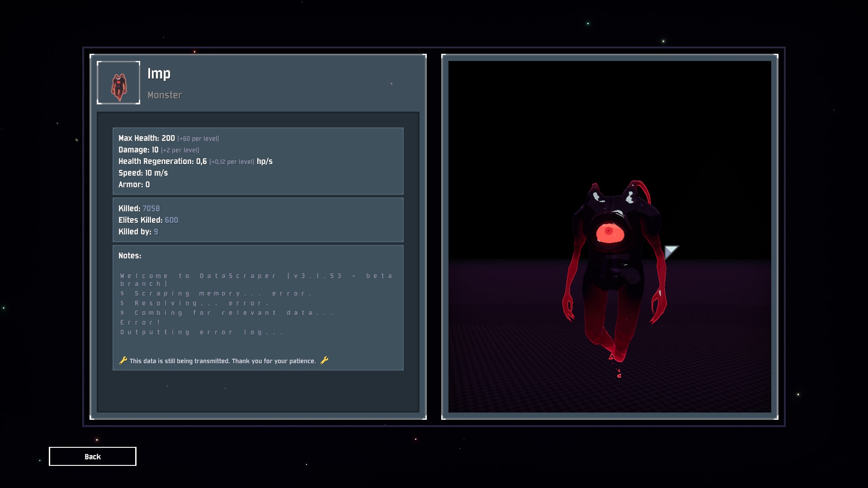Click the right wrench icon in Notes
Screen dimensions: 868x488
324,361
